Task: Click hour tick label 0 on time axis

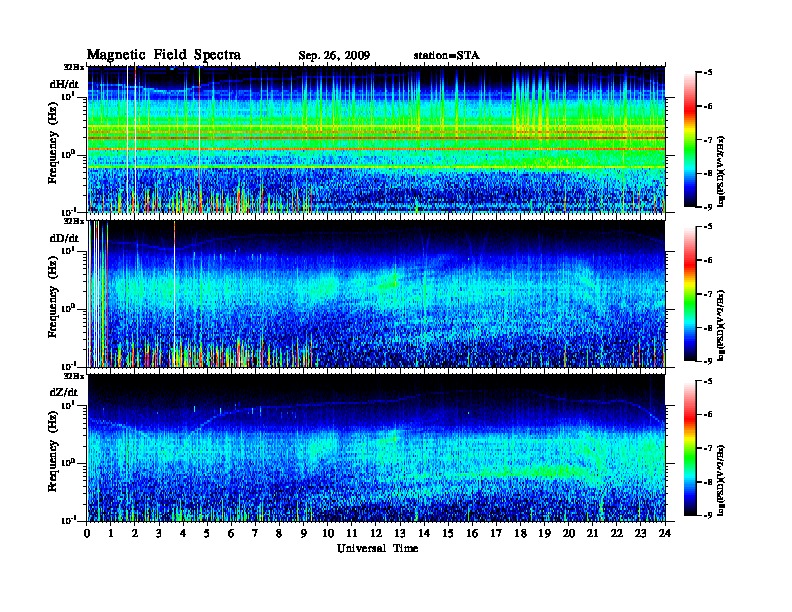Action: [x=87, y=534]
